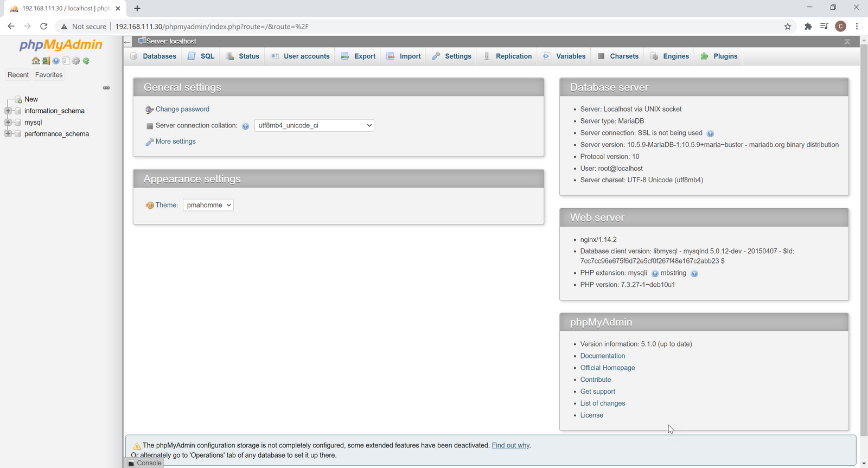Image resolution: width=868 pixels, height=468 pixels.
Task: Bookmark this page with the star icon
Action: tap(788, 27)
